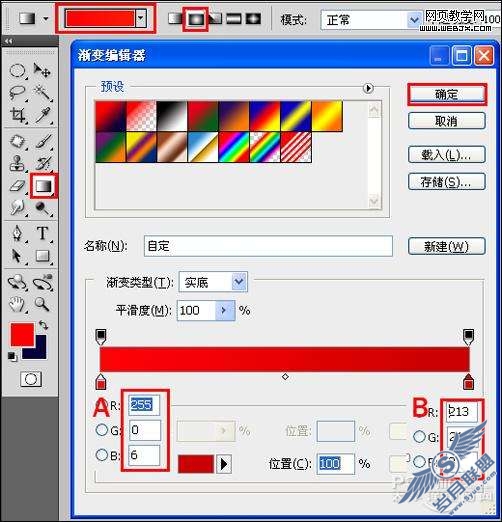
Task: Open the 渐变类型 gradient type dropdown
Action: pyautogui.click(x=239, y=282)
